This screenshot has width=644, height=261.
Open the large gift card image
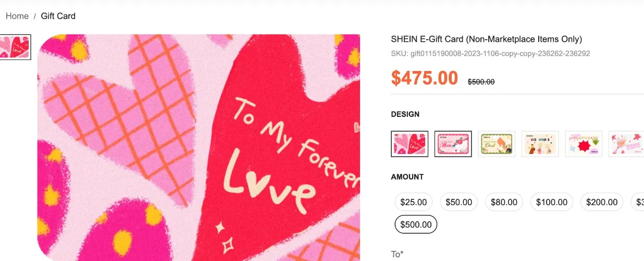199,148
